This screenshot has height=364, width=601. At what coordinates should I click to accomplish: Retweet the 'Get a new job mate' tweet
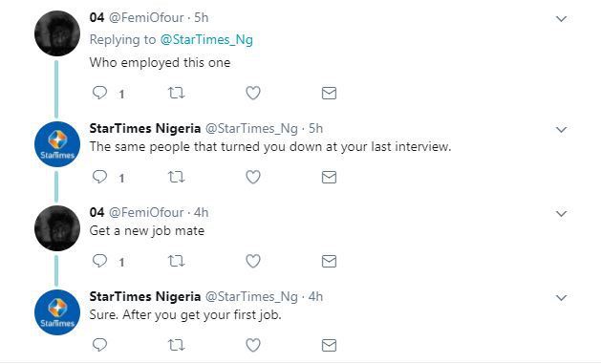click(x=177, y=261)
